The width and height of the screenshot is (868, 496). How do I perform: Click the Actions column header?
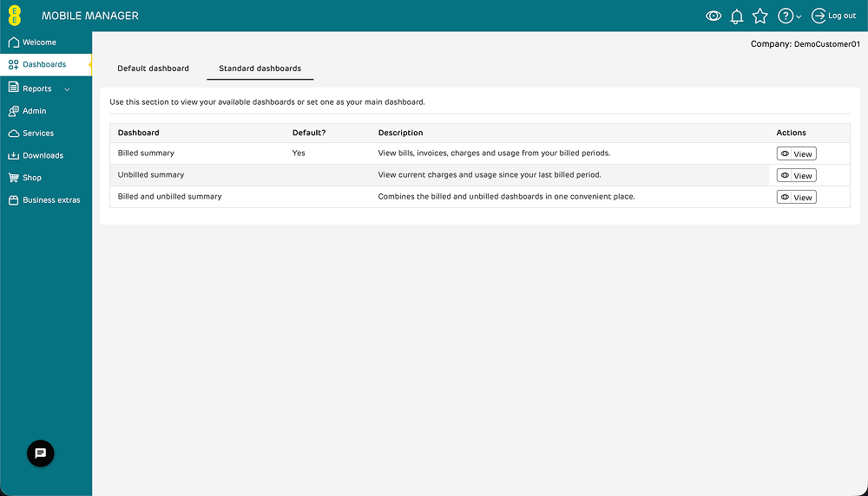(x=791, y=133)
